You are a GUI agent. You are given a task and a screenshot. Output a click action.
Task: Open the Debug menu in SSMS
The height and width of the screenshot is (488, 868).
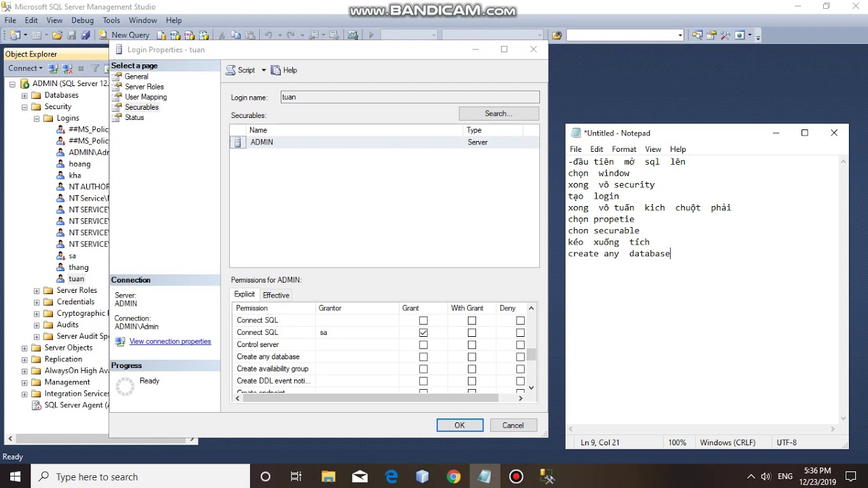[x=83, y=20]
